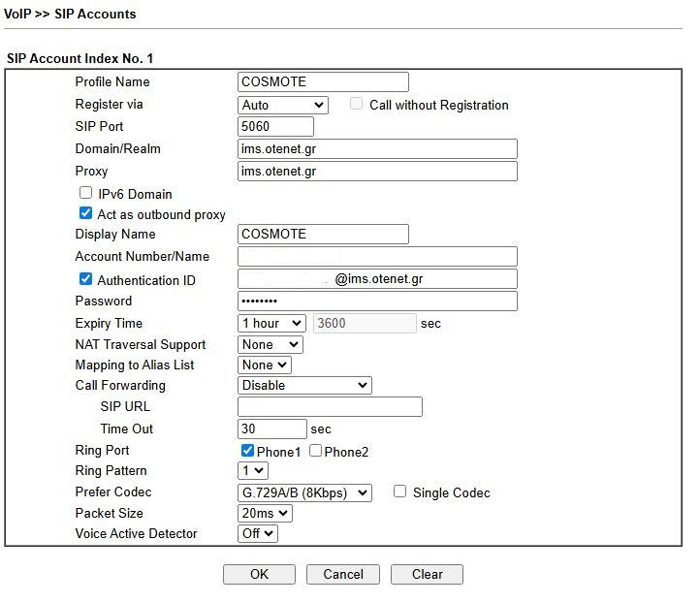The width and height of the screenshot is (700, 603).
Task: Click the Expiry seconds field showing 3600
Action: (x=365, y=323)
